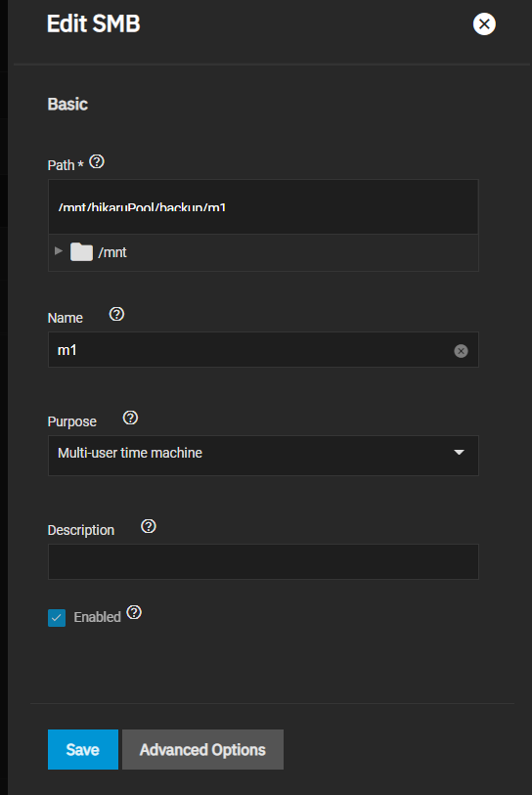Click the /mnt folder icon
Image resolution: width=532 pixels, height=795 pixels.
pos(81,252)
